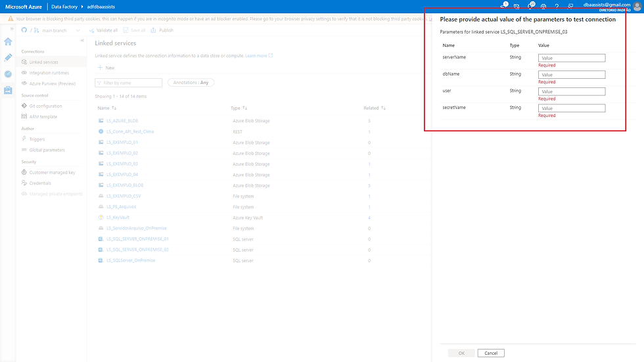Open LS_SQL_SERVER_ONPREMISE_01 linked service

137,239
